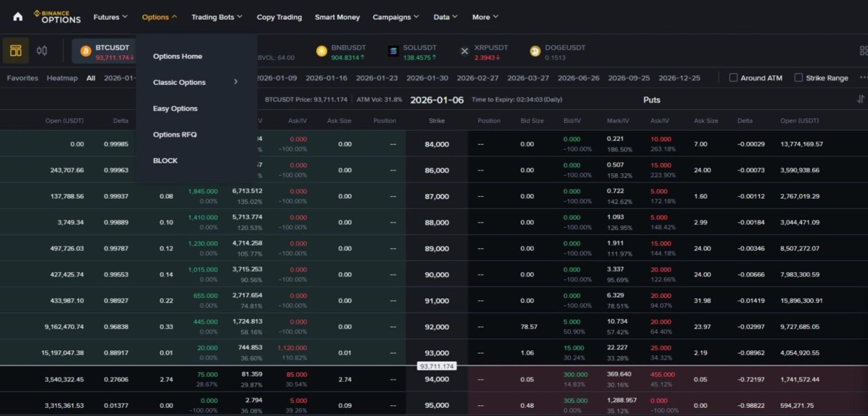Select Easy Options from the Options menu
The width and height of the screenshot is (868, 416).
[x=175, y=108]
